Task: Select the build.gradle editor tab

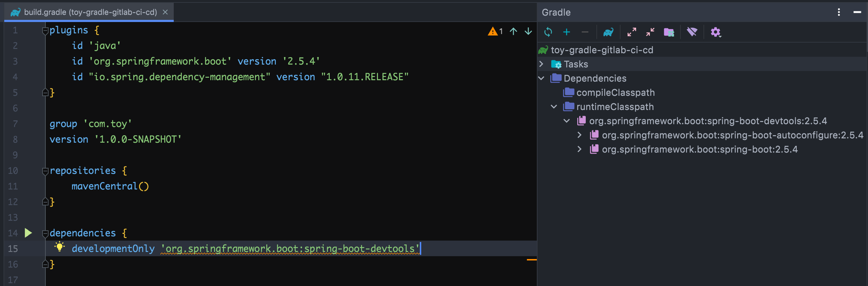Action: 89,12
